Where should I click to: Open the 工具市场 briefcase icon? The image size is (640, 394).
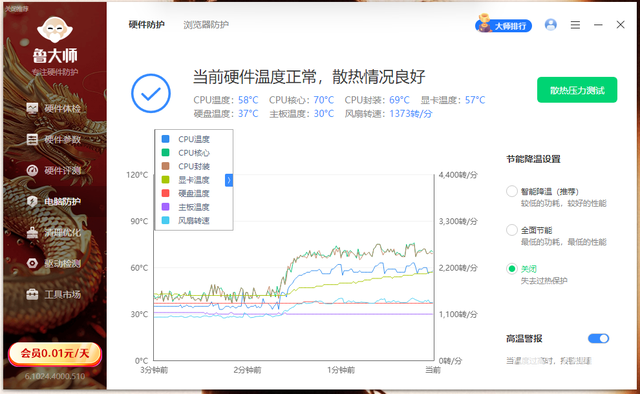32,294
